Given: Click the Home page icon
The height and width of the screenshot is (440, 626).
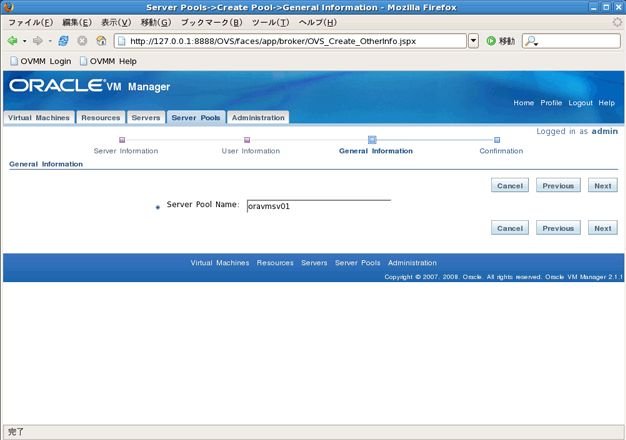Looking at the screenshot, I should (x=101, y=41).
